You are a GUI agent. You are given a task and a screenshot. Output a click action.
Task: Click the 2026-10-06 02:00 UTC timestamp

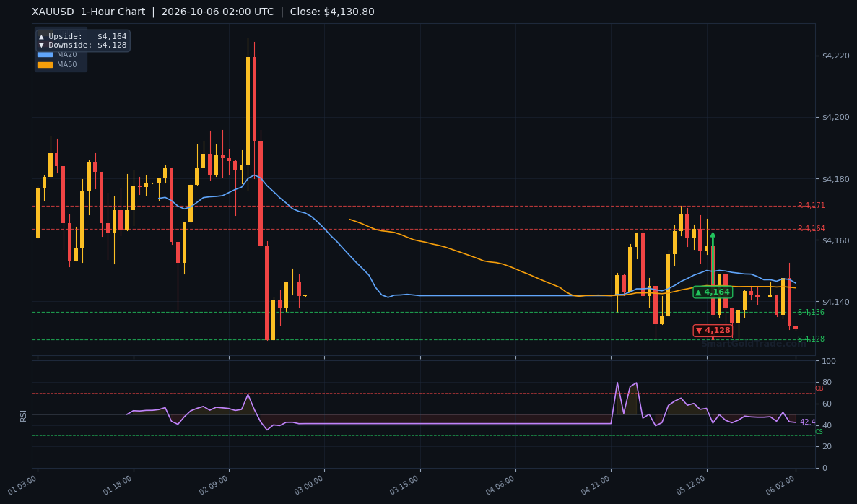pyautogui.click(x=217, y=12)
